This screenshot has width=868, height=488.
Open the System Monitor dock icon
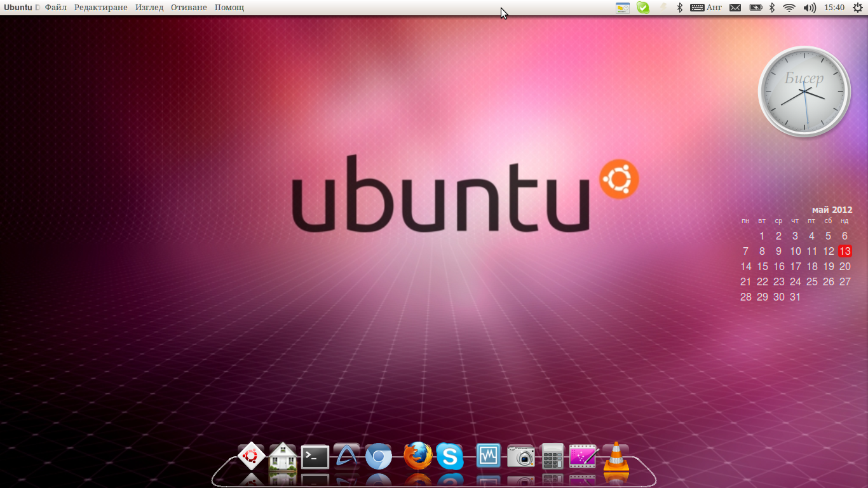[489, 456]
